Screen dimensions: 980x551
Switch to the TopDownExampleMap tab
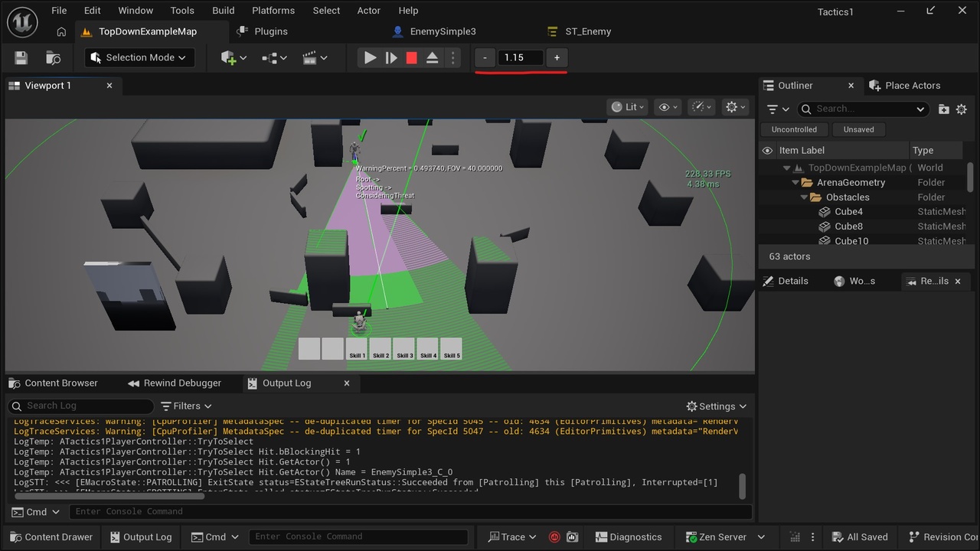(x=147, y=31)
